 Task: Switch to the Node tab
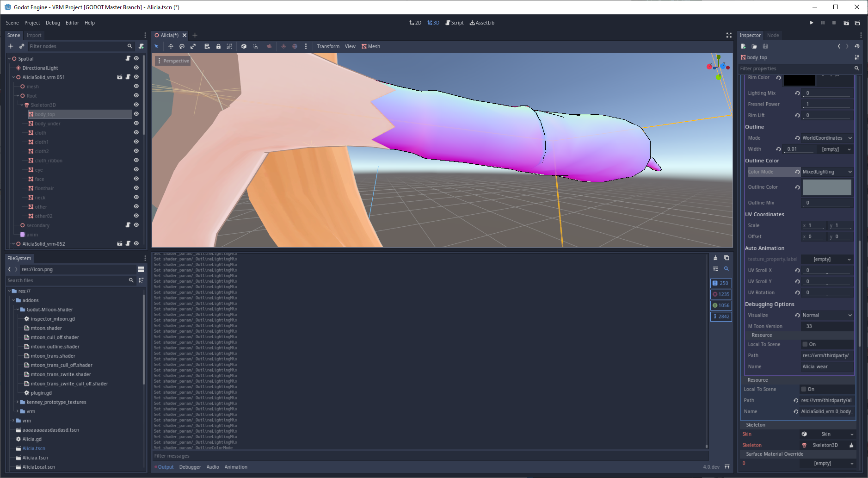pos(773,35)
